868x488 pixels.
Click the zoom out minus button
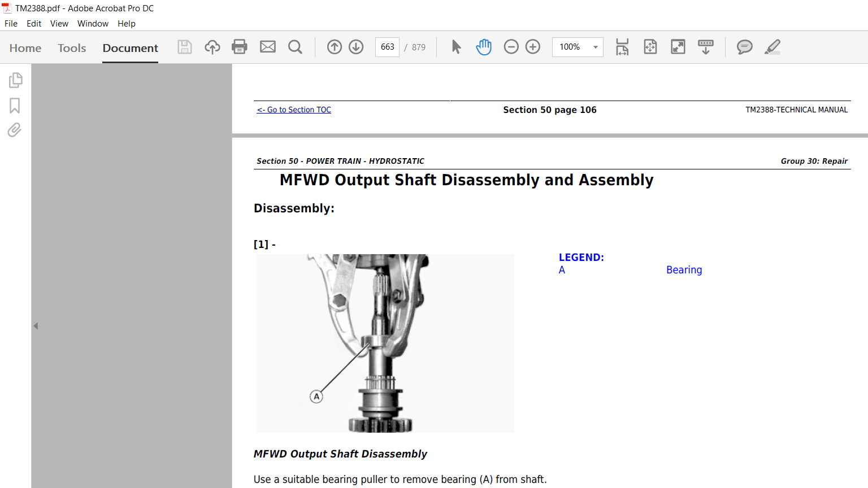[511, 47]
